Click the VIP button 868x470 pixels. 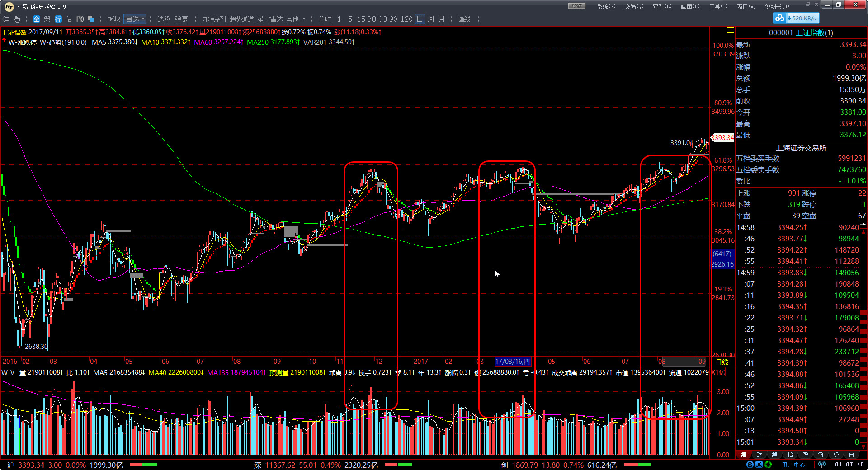click(x=576, y=6)
